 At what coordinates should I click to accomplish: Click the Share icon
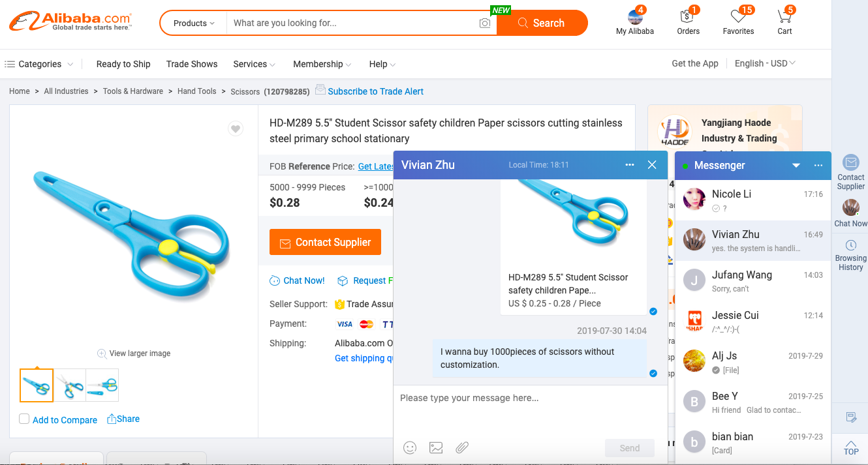[112, 419]
